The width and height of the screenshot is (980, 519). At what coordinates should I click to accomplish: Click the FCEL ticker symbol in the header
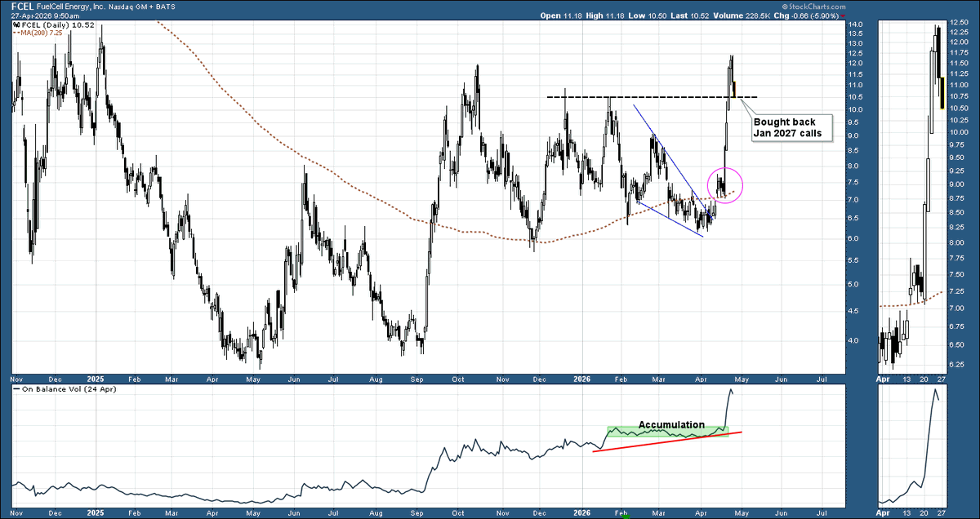(x=23, y=6)
